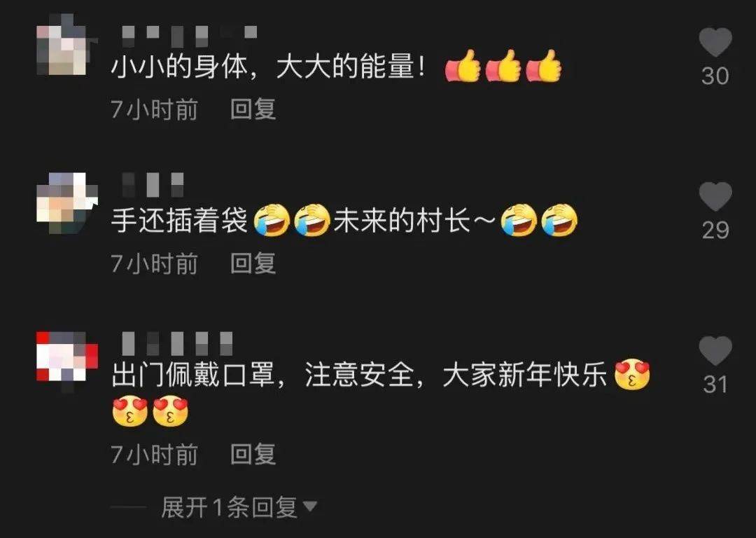The image size is (756, 538).
Task: Open the second commenter's avatar
Action: (67, 203)
